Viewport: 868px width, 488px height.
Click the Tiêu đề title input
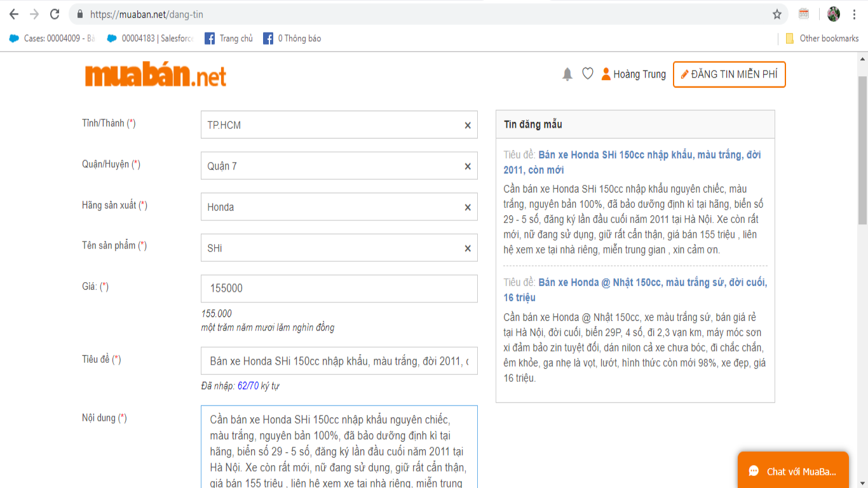tap(339, 361)
